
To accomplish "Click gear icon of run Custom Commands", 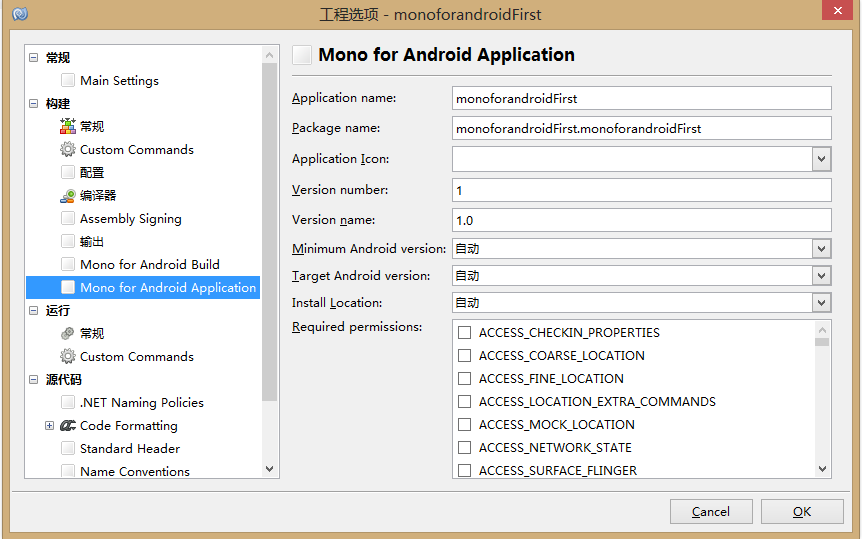I will [x=68, y=356].
